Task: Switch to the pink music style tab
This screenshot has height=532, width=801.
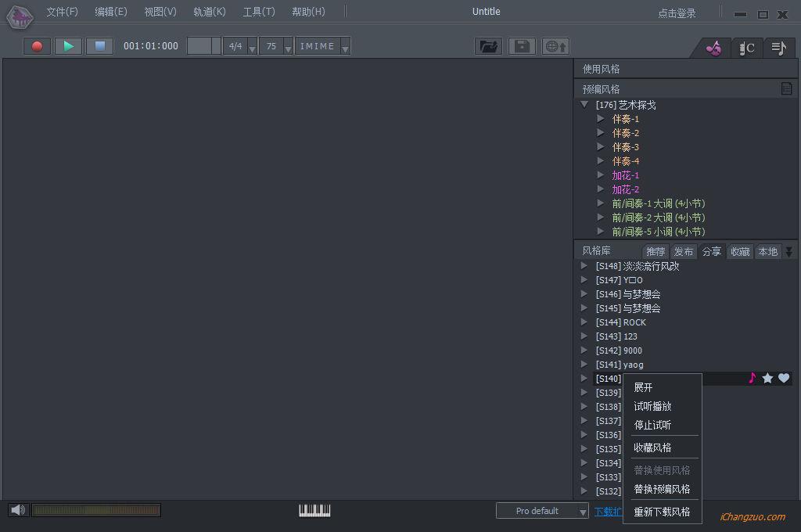Action: pyautogui.click(x=713, y=48)
